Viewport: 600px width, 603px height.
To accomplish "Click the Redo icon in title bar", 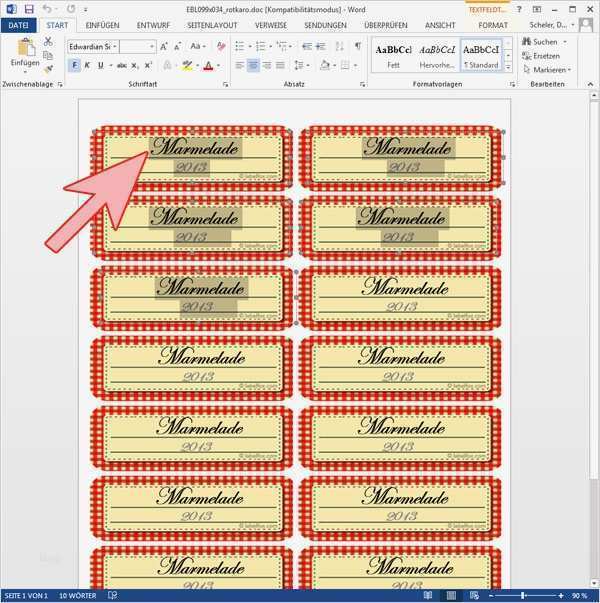I will (71, 9).
